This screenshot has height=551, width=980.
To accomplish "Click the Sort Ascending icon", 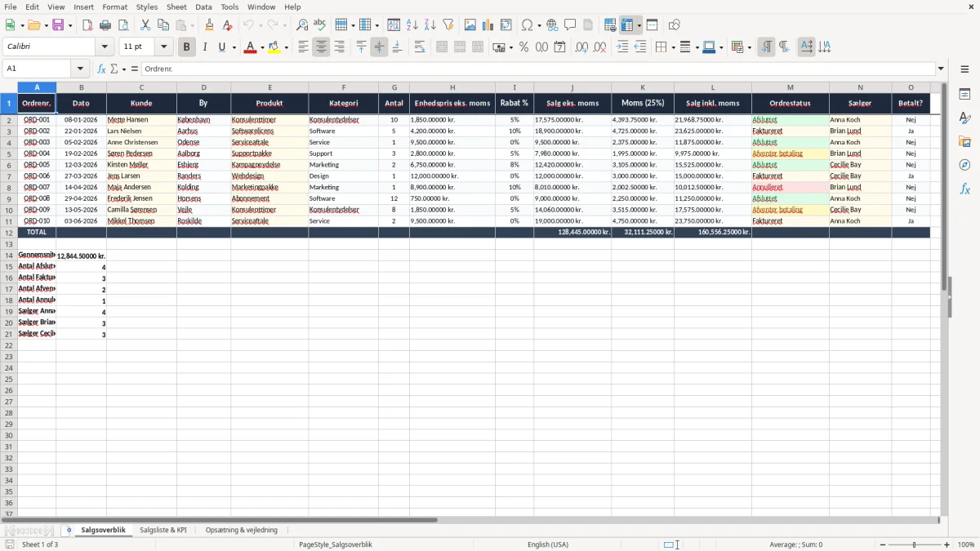I will (412, 25).
